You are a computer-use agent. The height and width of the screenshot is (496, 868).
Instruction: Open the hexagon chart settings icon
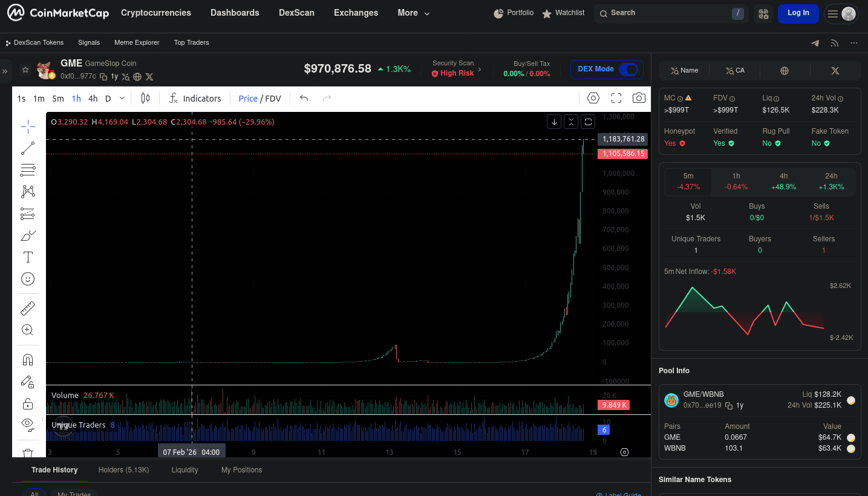coord(593,98)
